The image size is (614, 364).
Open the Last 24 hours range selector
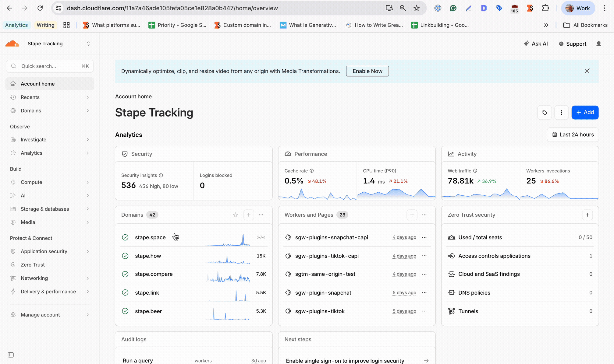click(573, 135)
